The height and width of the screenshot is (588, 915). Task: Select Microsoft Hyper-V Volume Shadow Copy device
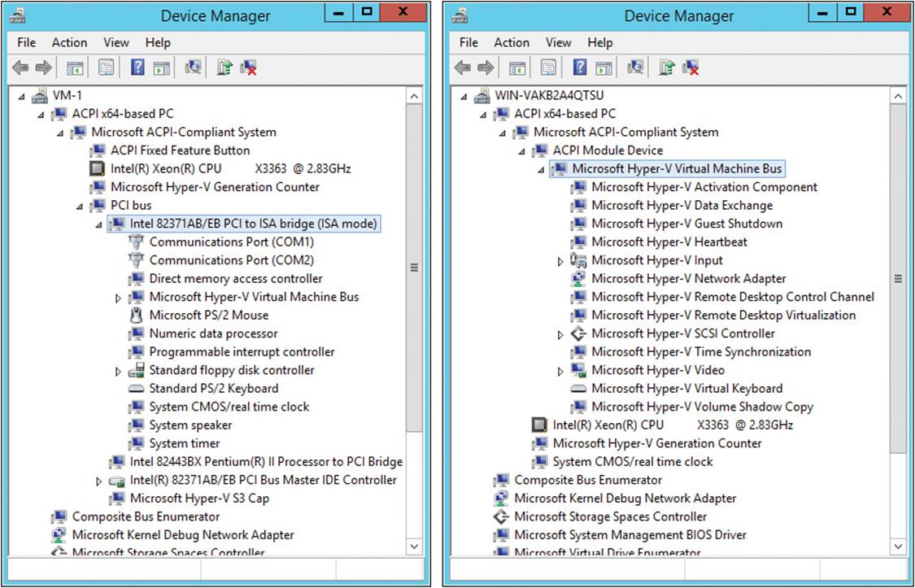click(702, 407)
